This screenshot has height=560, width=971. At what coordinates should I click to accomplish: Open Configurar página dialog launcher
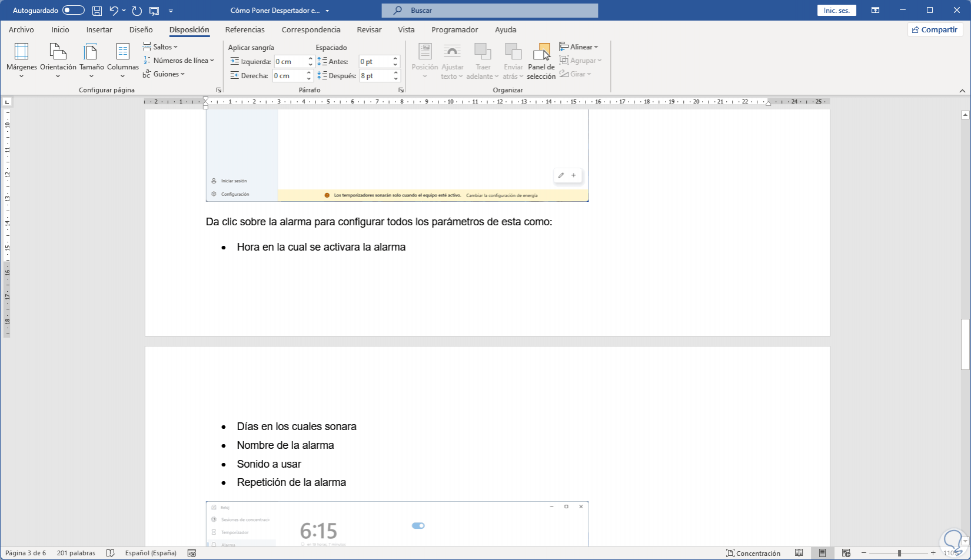219,90
